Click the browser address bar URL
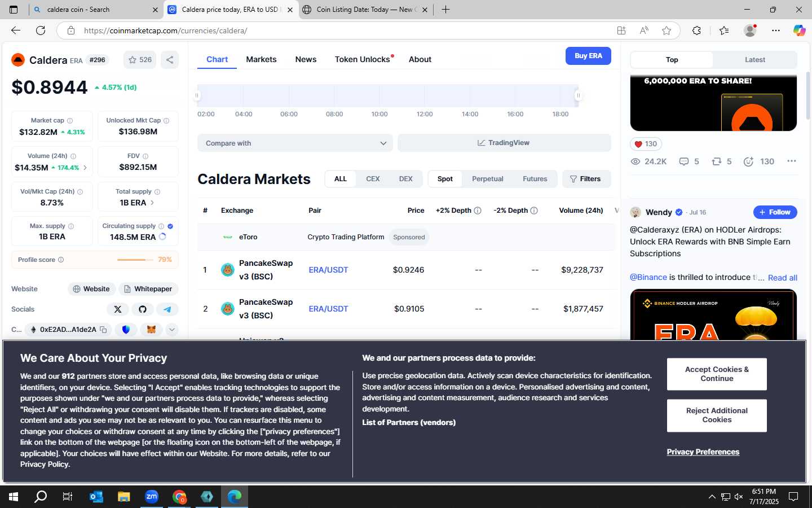 point(165,30)
